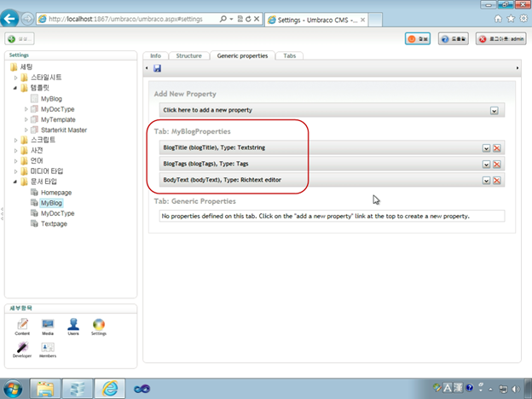This screenshot has width=532, height=399.
Task: Open Internet Explorer from the taskbar
Action: pyautogui.click(x=110, y=389)
